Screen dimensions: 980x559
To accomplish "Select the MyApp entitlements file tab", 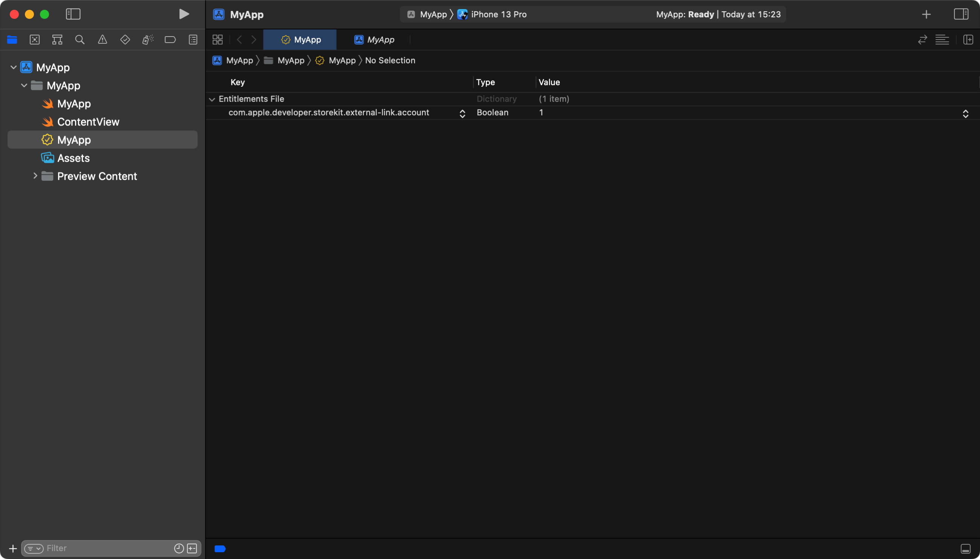I will click(300, 39).
